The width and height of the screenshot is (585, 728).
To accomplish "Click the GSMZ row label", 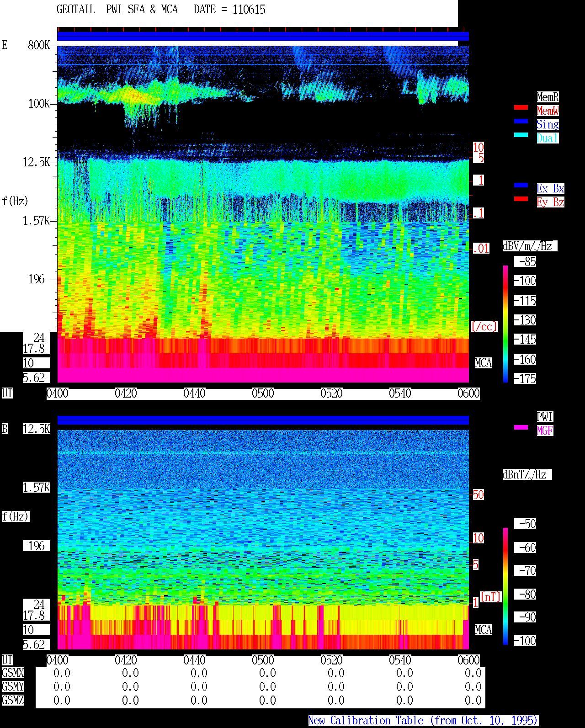I will [x=13, y=700].
